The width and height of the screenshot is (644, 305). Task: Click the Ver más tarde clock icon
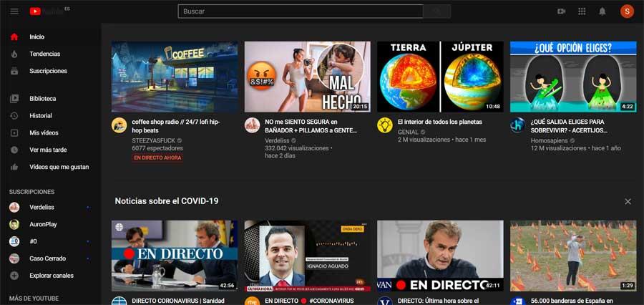click(14, 150)
